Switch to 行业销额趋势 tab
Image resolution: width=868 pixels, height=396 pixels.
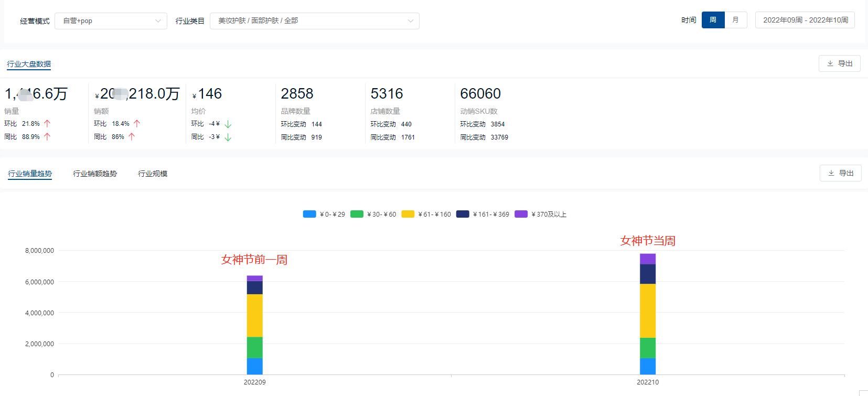95,174
